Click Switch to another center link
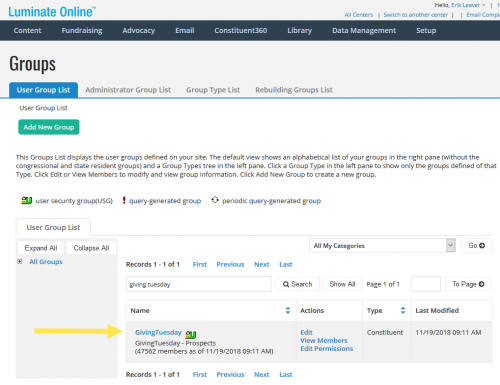This screenshot has width=500, height=385. [415, 15]
